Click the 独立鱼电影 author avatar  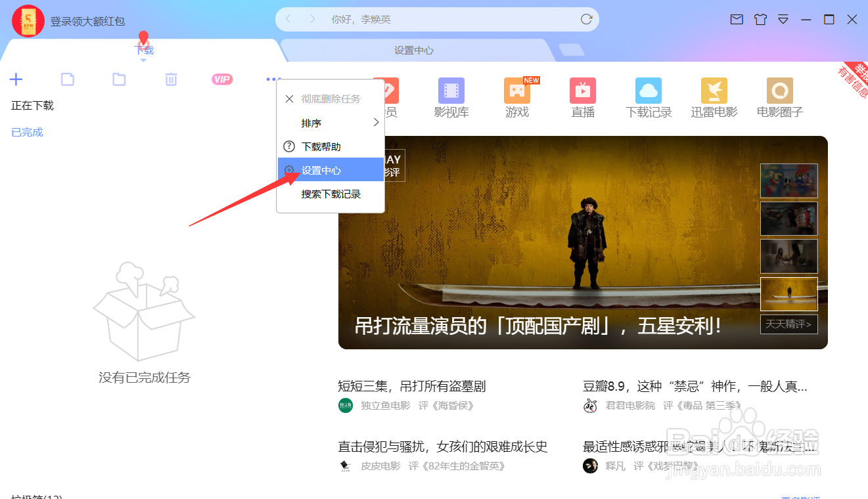[346, 406]
